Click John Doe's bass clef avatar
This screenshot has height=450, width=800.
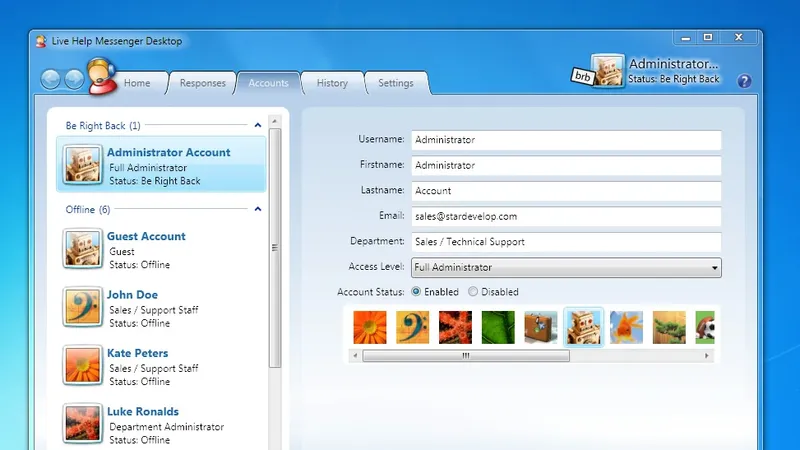(x=82, y=307)
